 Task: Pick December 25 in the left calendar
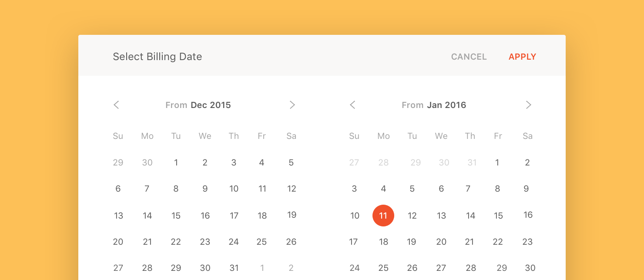coord(262,242)
